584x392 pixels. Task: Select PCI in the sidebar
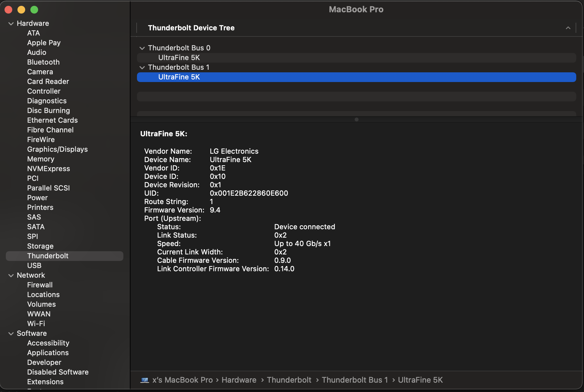[x=33, y=179]
